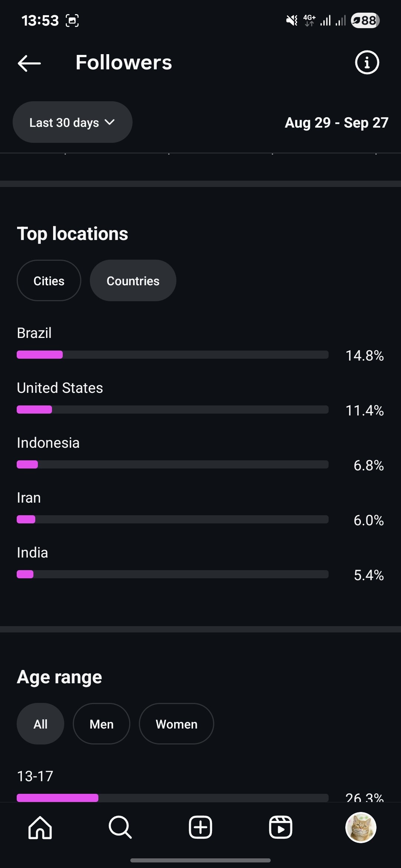Switch top locations to Cities

click(49, 281)
